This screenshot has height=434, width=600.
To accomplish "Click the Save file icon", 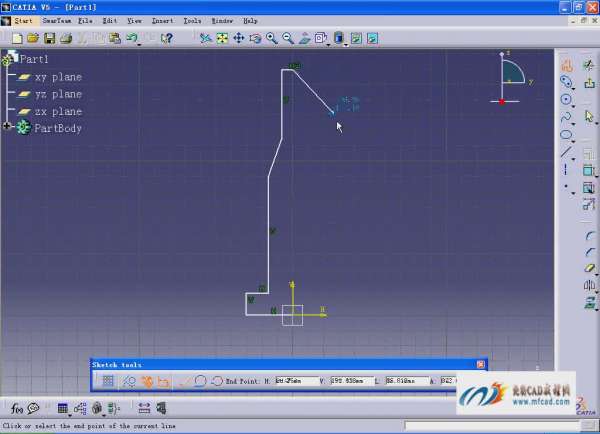I will click(49, 39).
